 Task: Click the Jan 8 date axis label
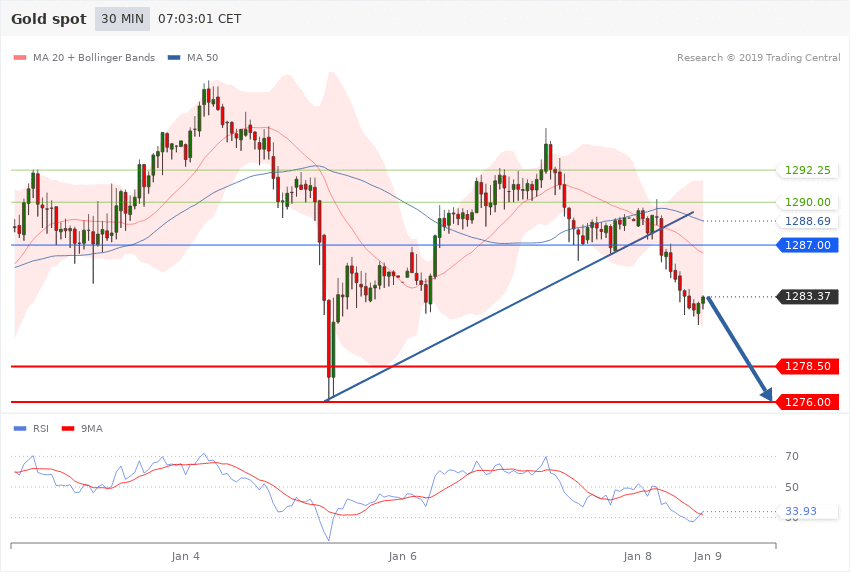(x=638, y=556)
